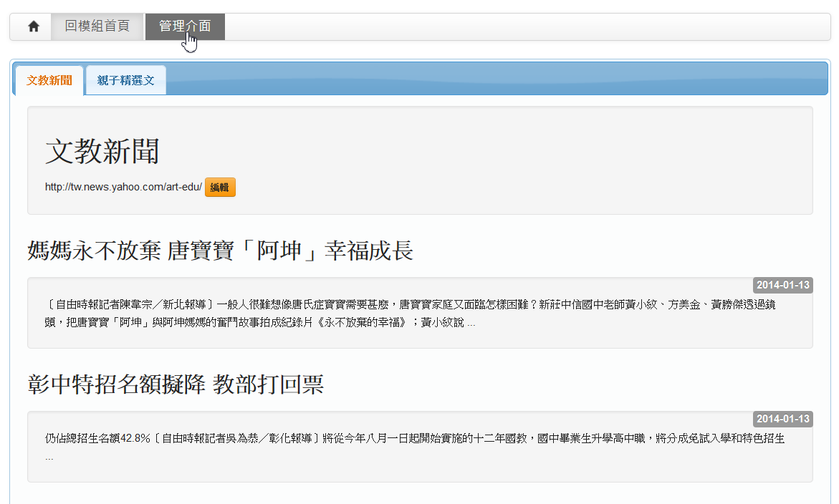The height and width of the screenshot is (504, 839).
Task: Open headline 彰中特招名額擬降 教部打回票
Action: 176,384
